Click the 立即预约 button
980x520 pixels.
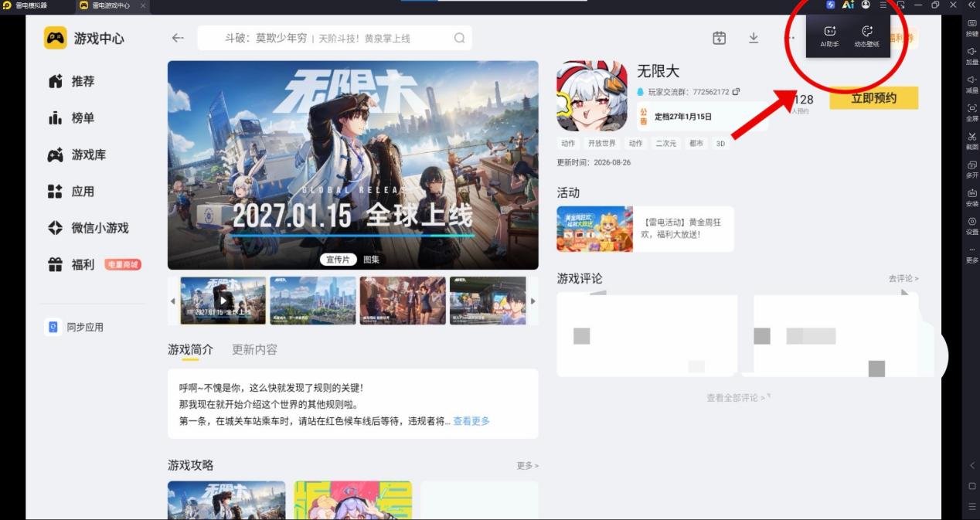tap(873, 98)
